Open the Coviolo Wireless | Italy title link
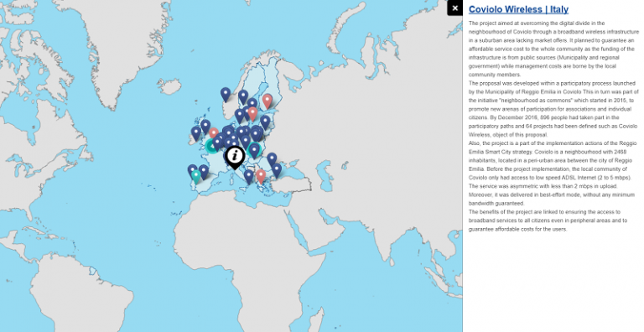 pyautogui.click(x=518, y=9)
